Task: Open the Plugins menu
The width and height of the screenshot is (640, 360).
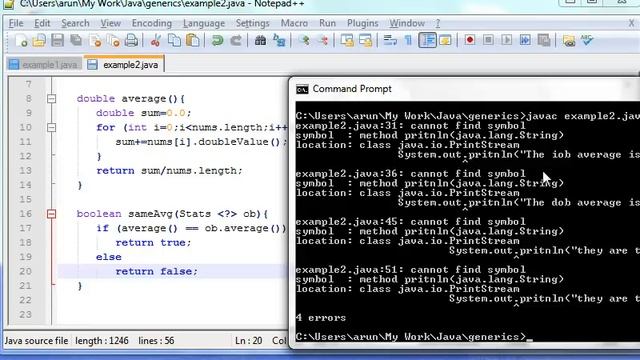Action: tap(362, 23)
